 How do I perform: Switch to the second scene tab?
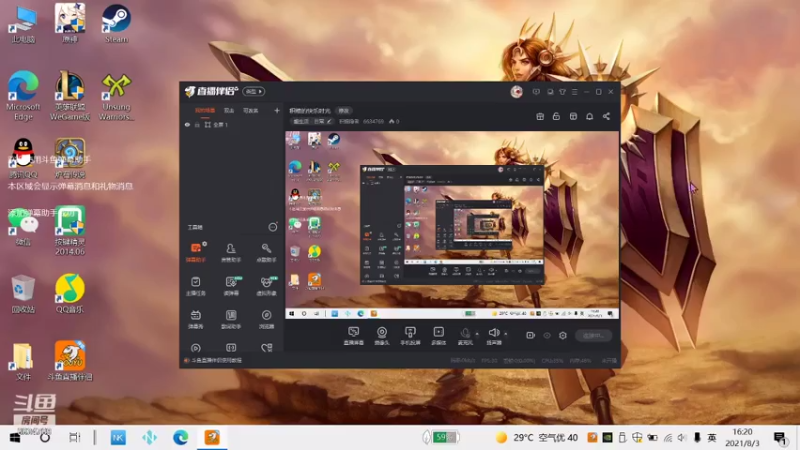(229, 111)
